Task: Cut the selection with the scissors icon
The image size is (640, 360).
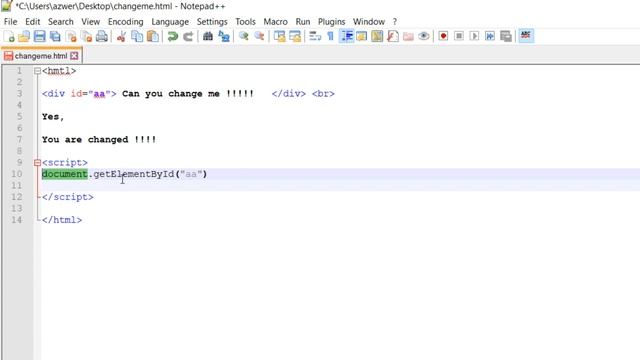Action: point(121,36)
